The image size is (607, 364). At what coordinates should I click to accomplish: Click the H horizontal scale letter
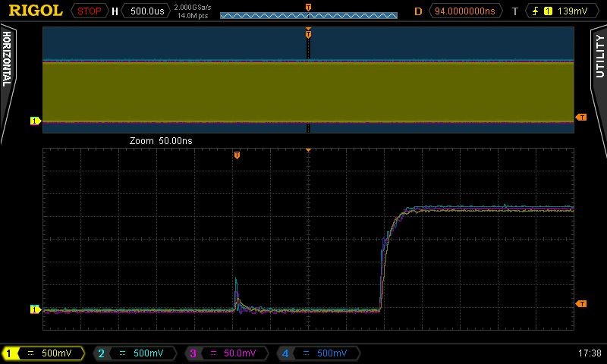(115, 11)
